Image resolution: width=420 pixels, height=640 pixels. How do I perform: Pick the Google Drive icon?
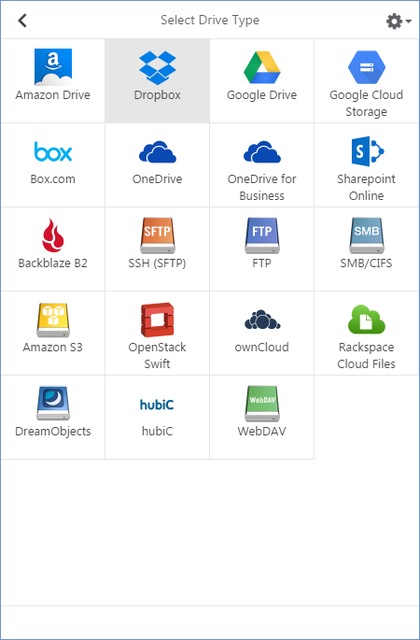click(x=262, y=67)
